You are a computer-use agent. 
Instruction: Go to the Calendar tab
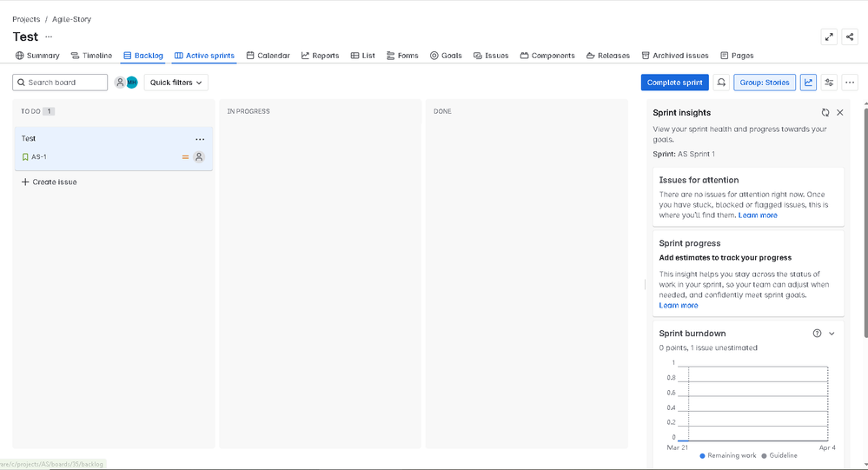[x=268, y=56]
